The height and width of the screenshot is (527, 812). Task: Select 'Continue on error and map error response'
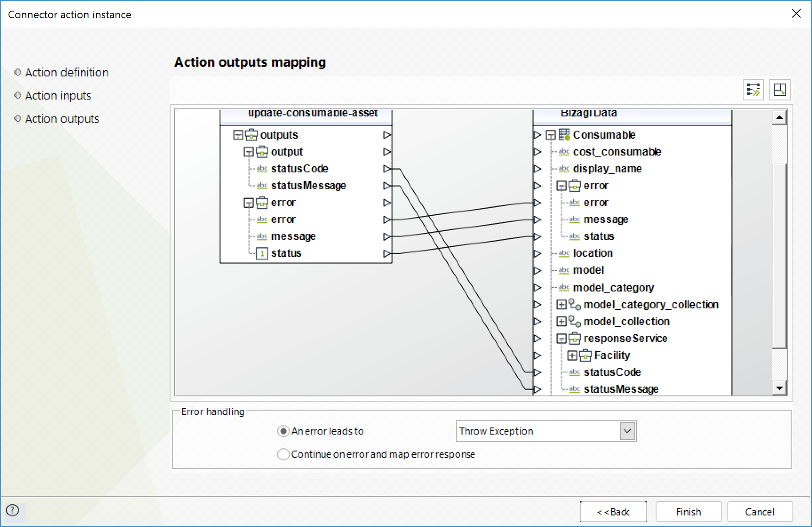tap(283, 454)
